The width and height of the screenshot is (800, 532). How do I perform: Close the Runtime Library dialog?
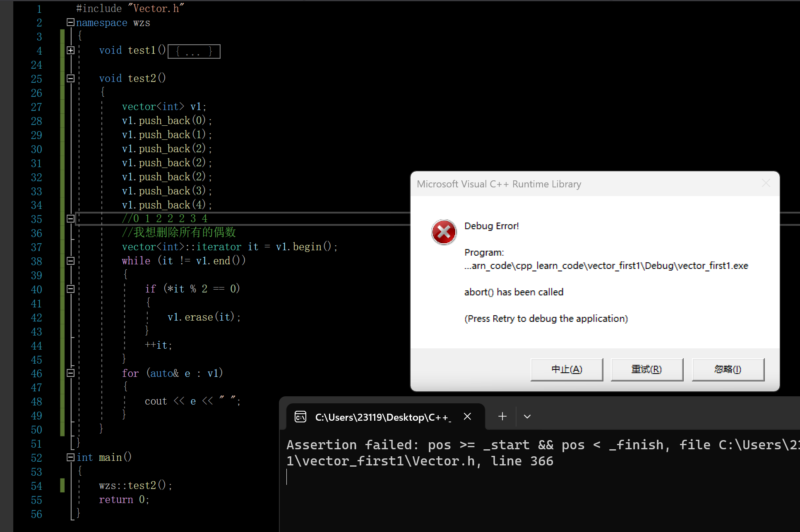coord(766,183)
